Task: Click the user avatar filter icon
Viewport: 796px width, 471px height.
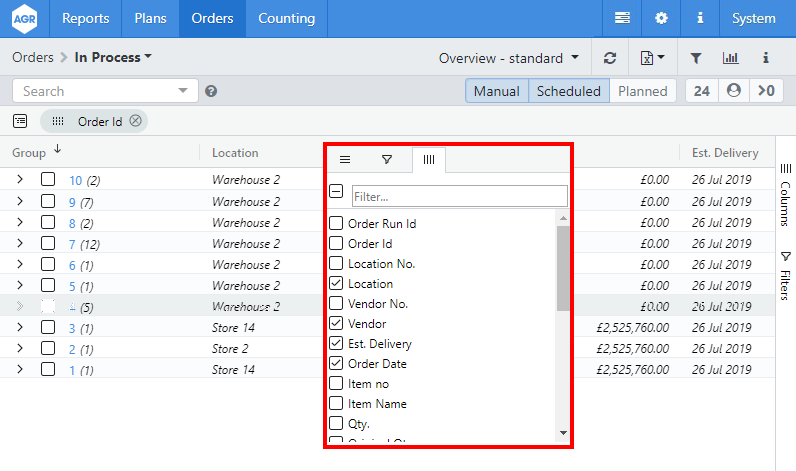Action: point(734,91)
